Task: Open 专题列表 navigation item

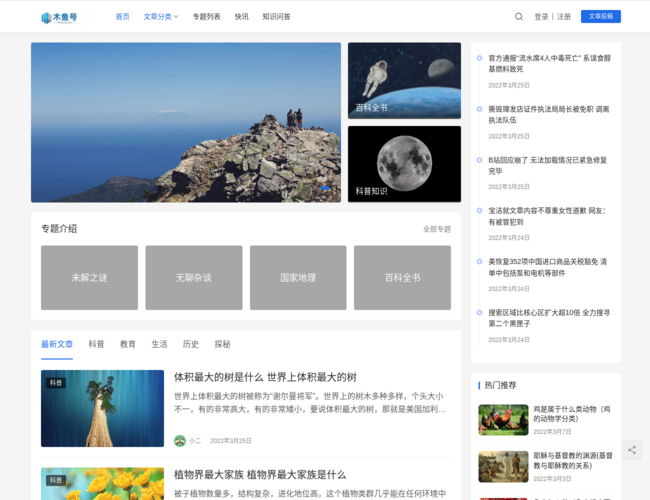Action: (x=206, y=17)
